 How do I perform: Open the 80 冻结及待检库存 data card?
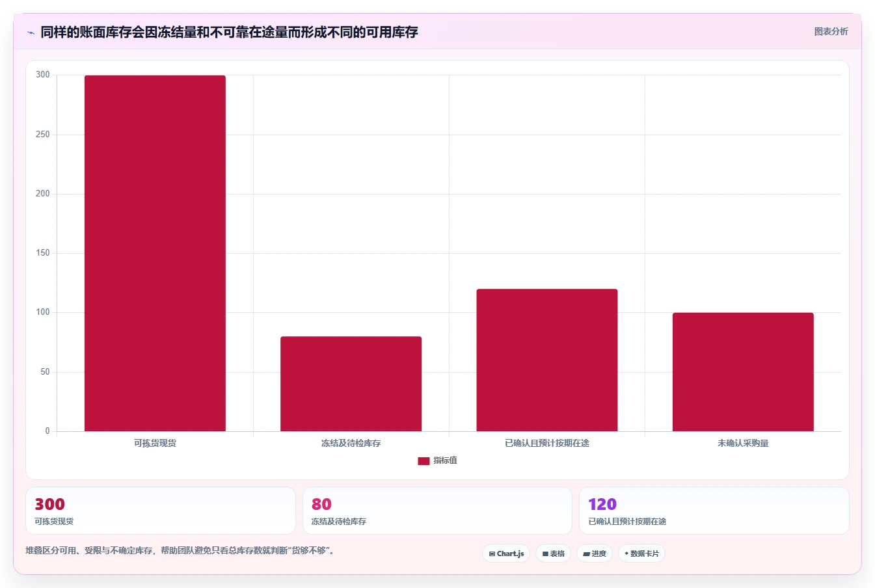point(437,511)
